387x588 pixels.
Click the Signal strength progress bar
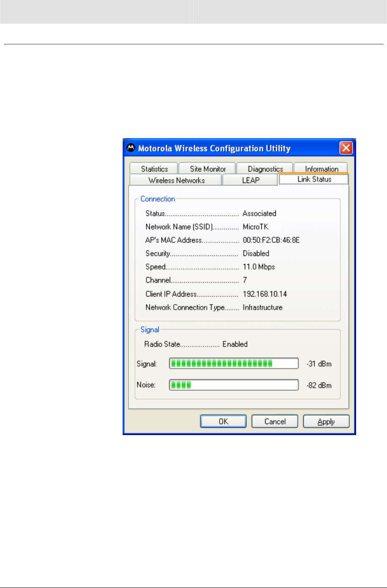click(x=234, y=363)
